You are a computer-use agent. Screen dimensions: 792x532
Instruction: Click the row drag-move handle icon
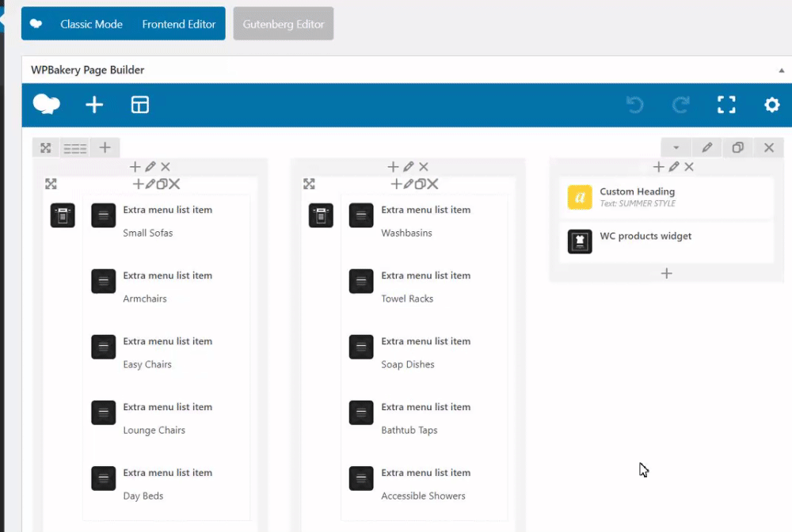46,148
